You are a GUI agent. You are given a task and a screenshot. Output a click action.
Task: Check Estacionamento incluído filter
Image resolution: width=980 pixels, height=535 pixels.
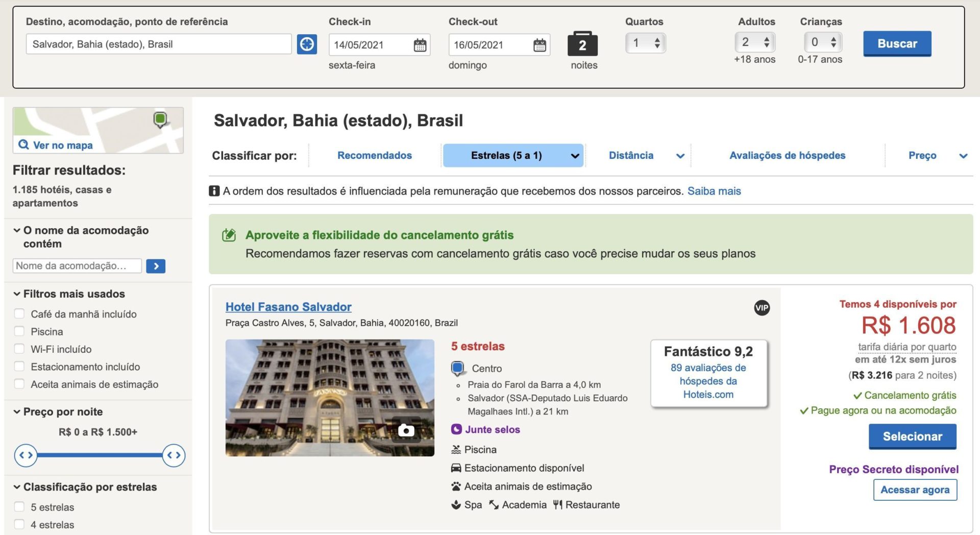(x=19, y=367)
